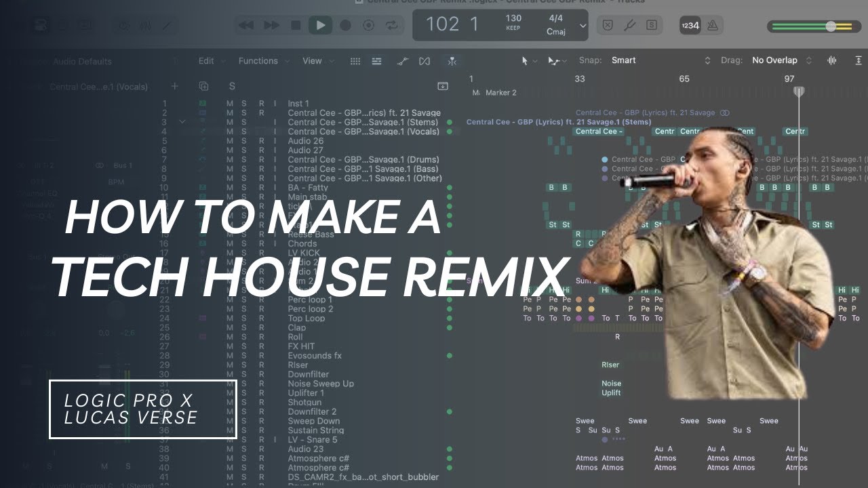Viewport: 868px width, 488px height.
Task: Open the LCD display mode chevron
Action: click(x=583, y=26)
